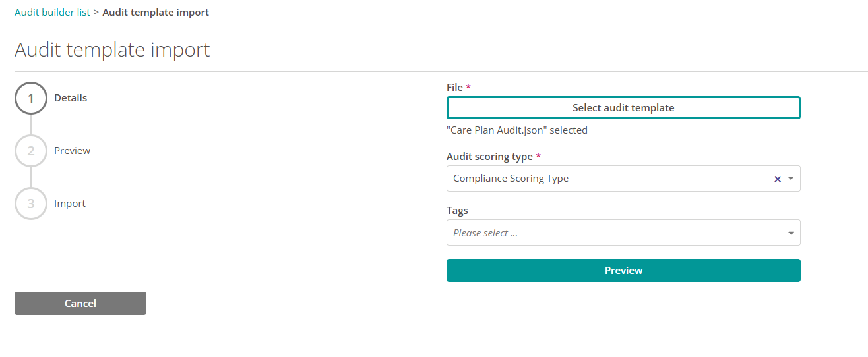Screen dimensions: 868x357
Task: Click the step 1 circle icon
Action: tap(31, 98)
